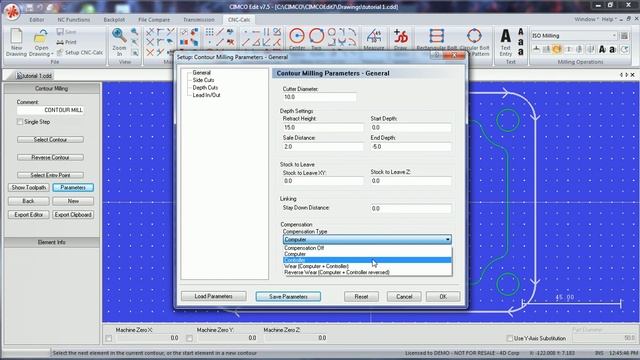640x360 pixels.
Task: Switch to the Backplot tab
Action: 114,20
